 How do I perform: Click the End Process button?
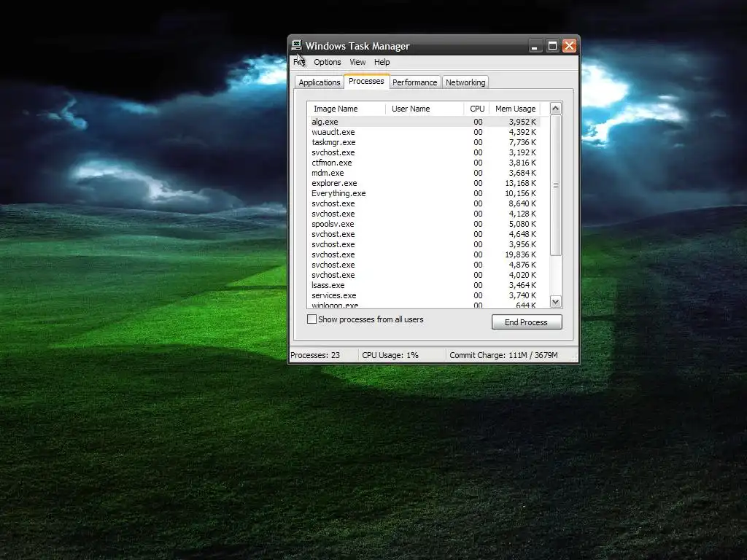[x=527, y=322]
